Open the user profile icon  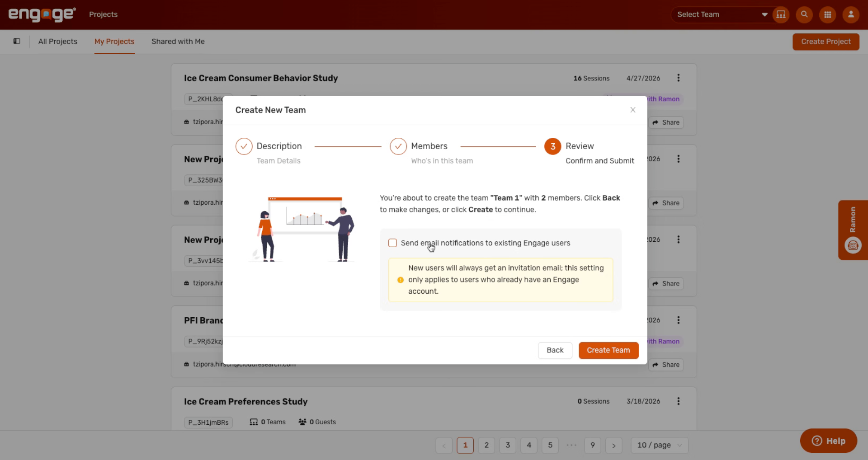click(850, 14)
